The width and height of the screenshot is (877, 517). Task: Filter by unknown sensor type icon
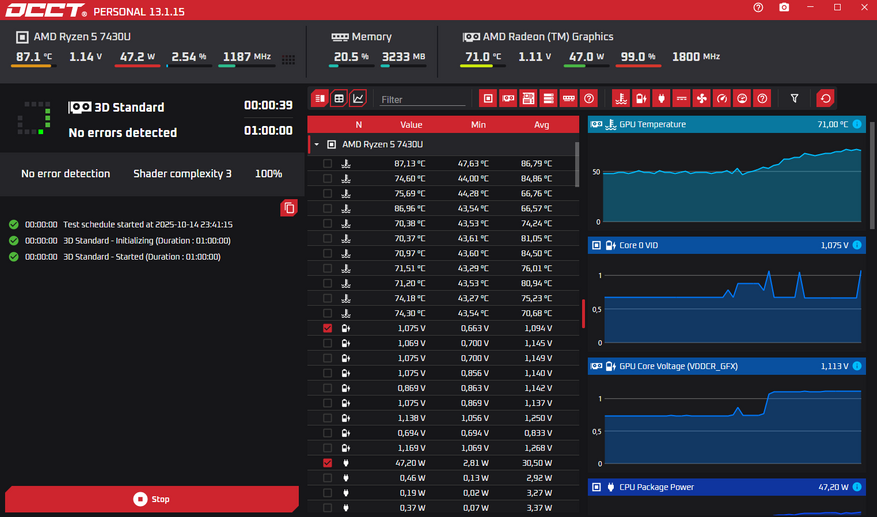[762, 98]
